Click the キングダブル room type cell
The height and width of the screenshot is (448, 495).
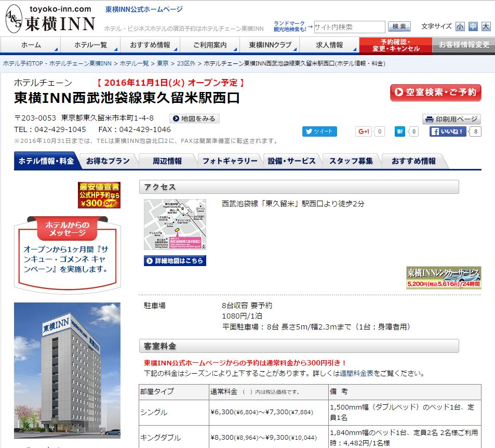point(174,438)
